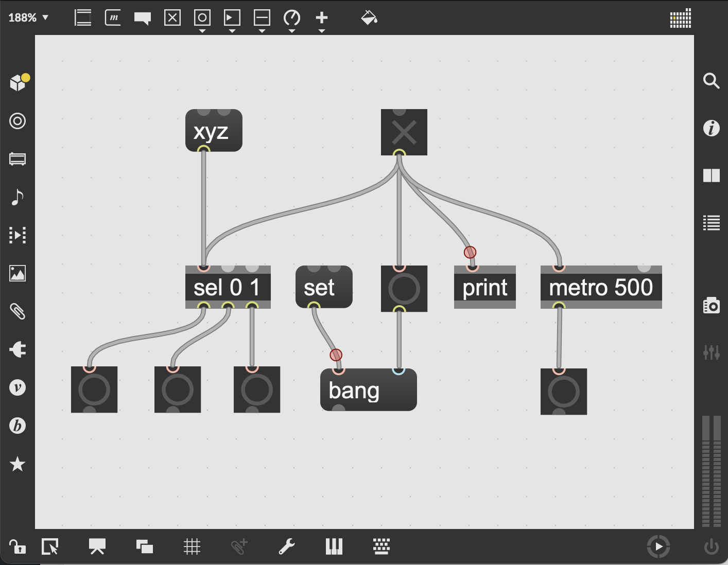Take a snapshot with camera icon

coord(711,305)
